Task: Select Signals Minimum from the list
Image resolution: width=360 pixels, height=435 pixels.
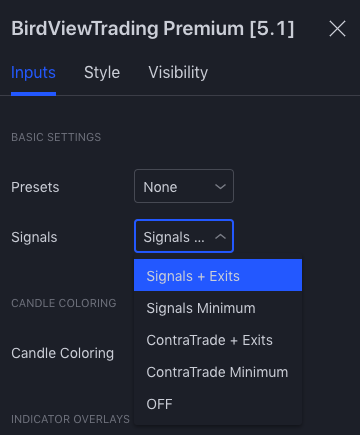Action: coord(218,308)
